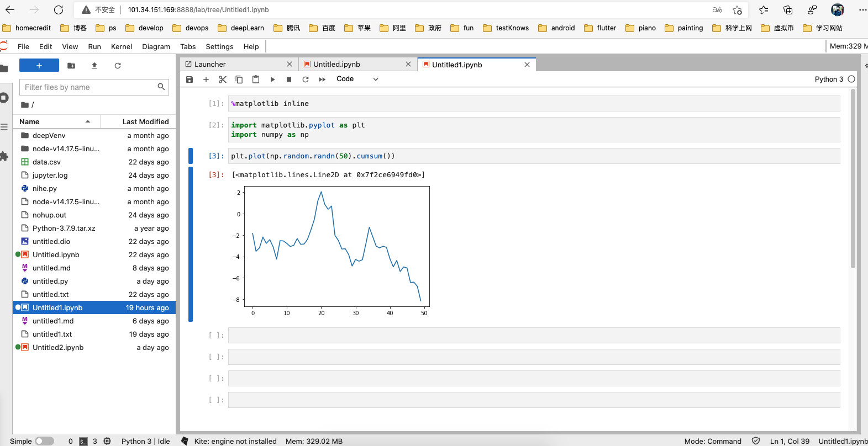Switch to the Launcher tab

tap(210, 65)
